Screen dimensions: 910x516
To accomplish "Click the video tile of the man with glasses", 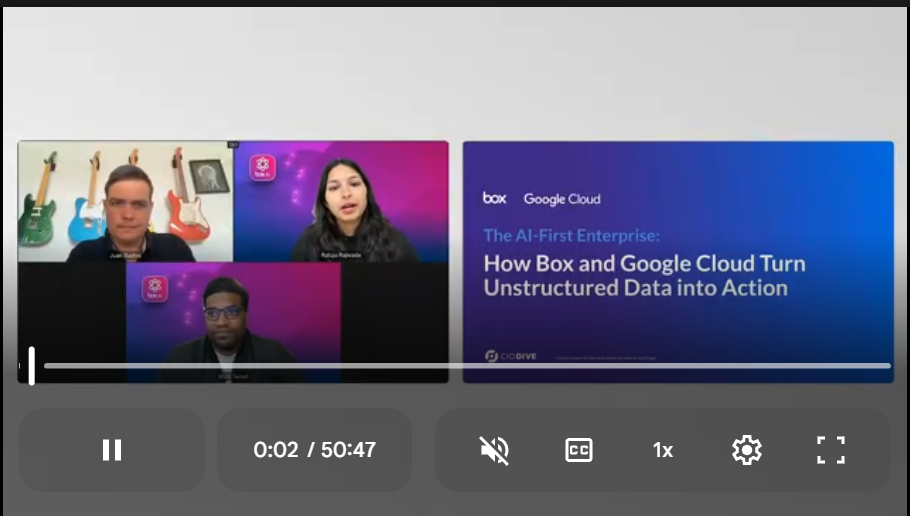I will (233, 322).
